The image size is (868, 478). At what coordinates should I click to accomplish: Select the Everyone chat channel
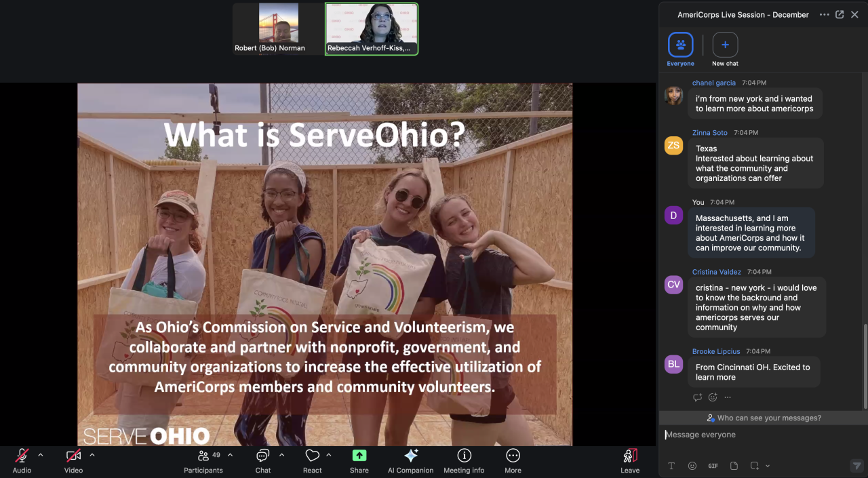[681, 49]
